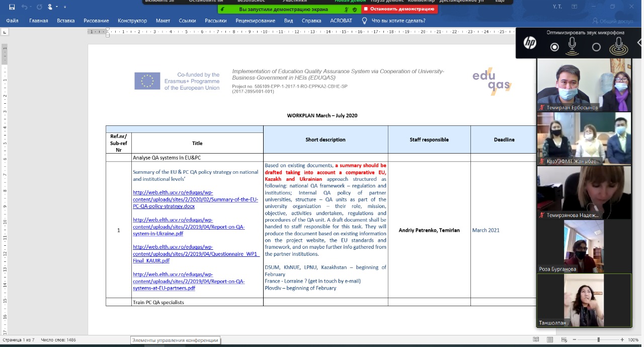Click the single-direction microphone icon

click(572, 46)
